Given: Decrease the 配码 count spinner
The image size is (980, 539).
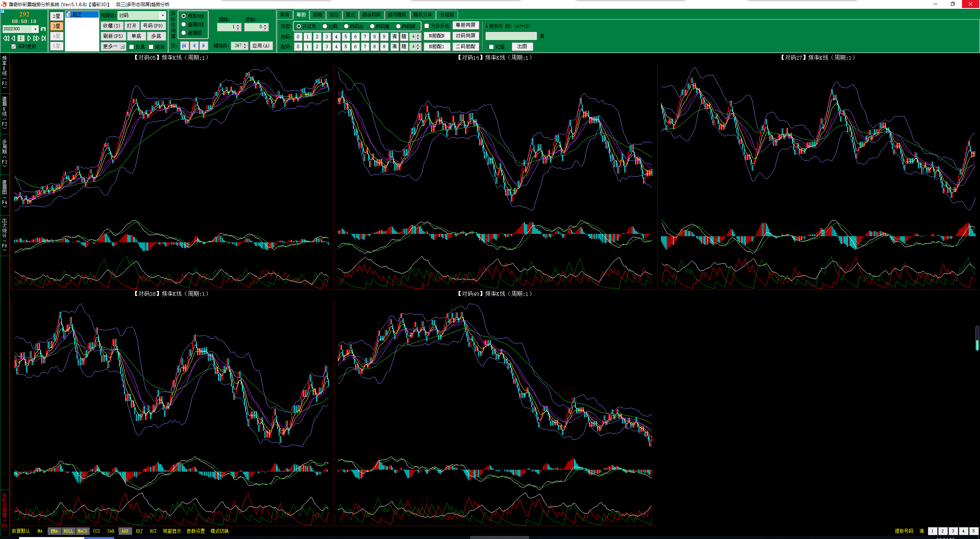Looking at the screenshot, I should [418, 49].
